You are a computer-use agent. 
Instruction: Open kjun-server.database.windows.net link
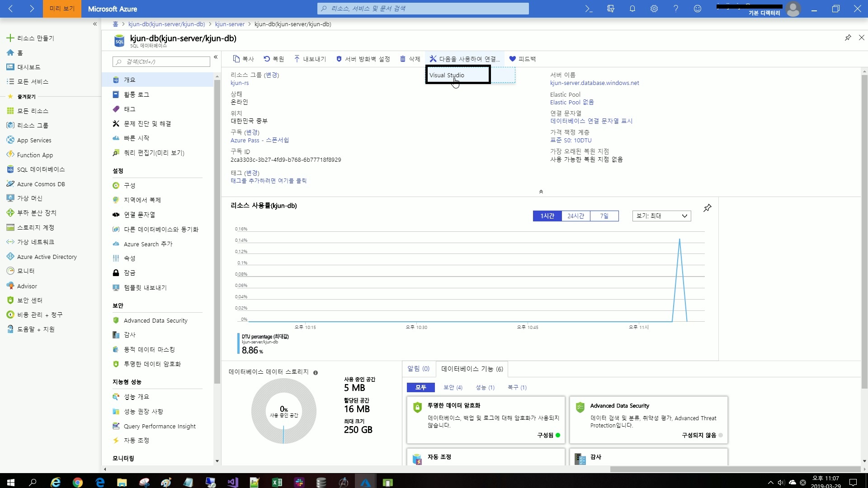(x=594, y=83)
